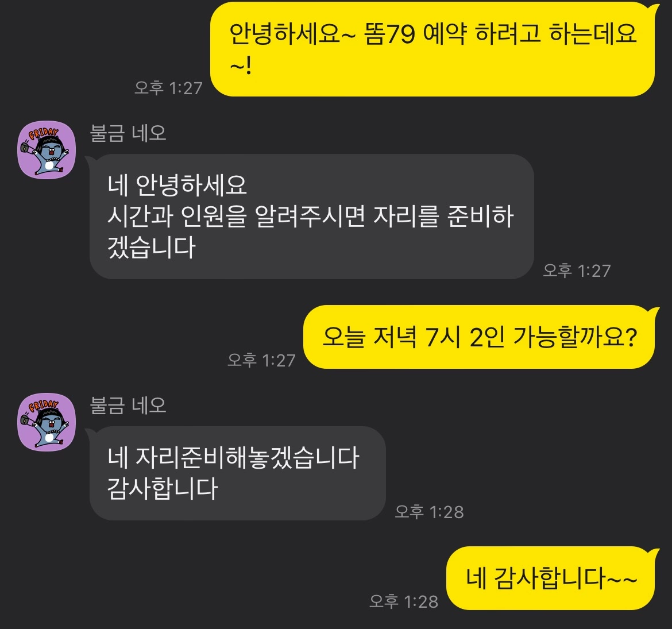Select the yellow 네 감사합니다~~ bubble
The width and height of the screenshot is (672, 629).
pyautogui.click(x=552, y=578)
